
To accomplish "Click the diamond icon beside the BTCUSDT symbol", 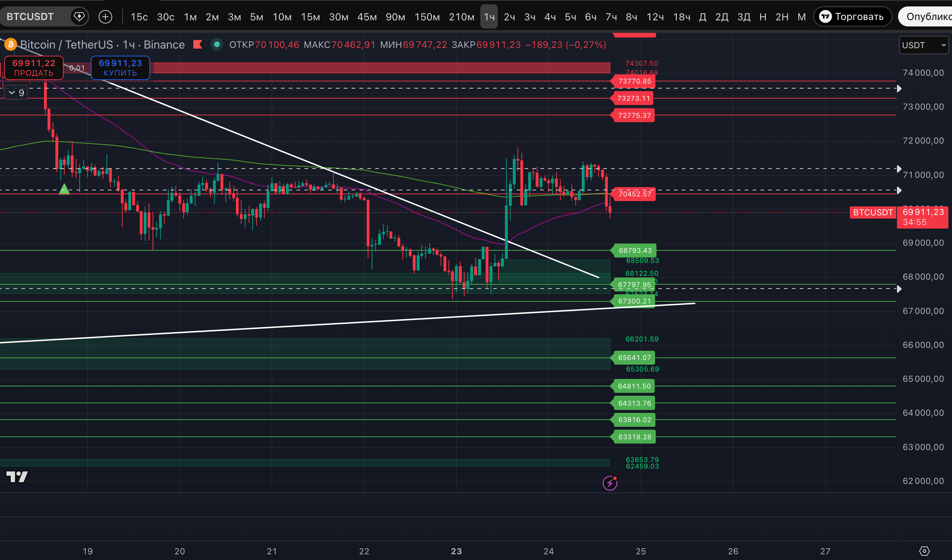I will [79, 17].
